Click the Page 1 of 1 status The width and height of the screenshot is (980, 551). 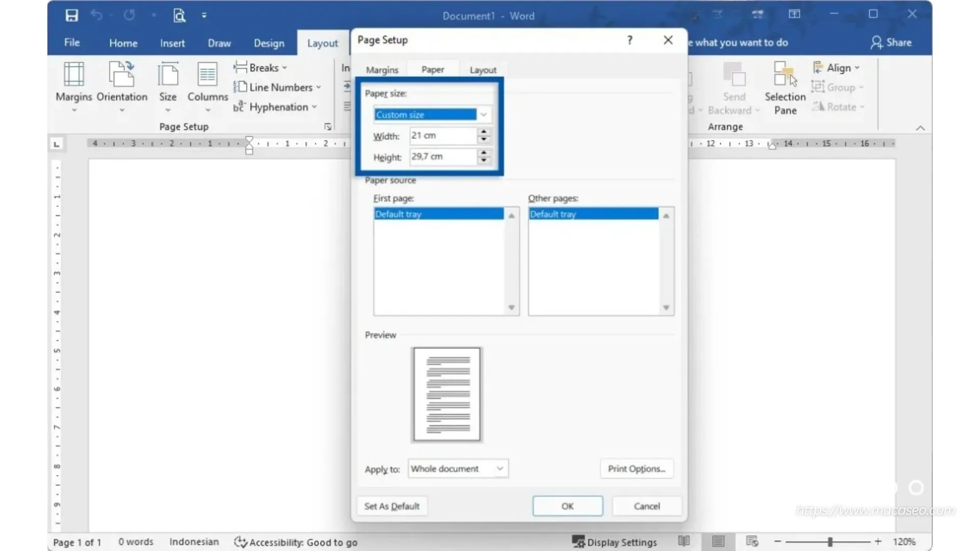click(x=77, y=542)
